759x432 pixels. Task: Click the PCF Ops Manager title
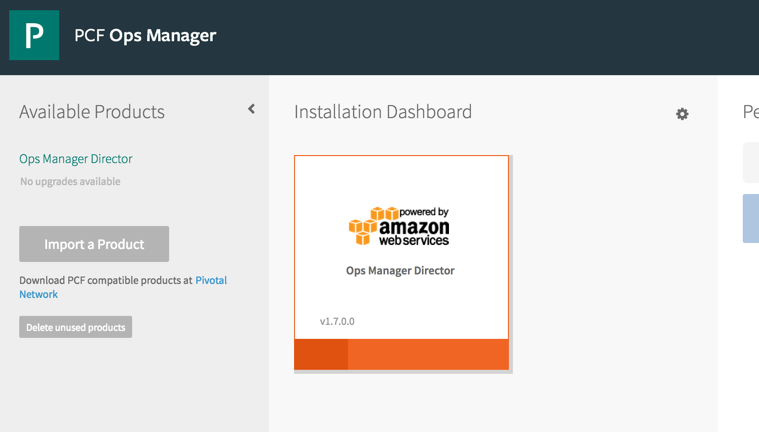(x=145, y=36)
